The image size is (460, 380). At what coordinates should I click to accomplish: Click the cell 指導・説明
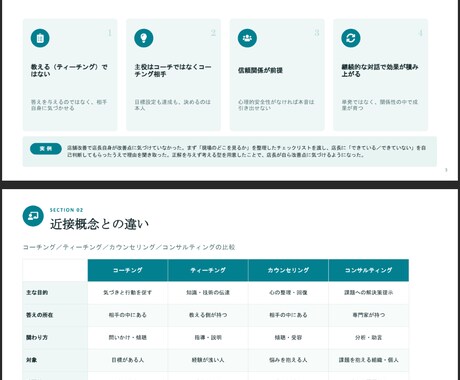tap(208, 337)
